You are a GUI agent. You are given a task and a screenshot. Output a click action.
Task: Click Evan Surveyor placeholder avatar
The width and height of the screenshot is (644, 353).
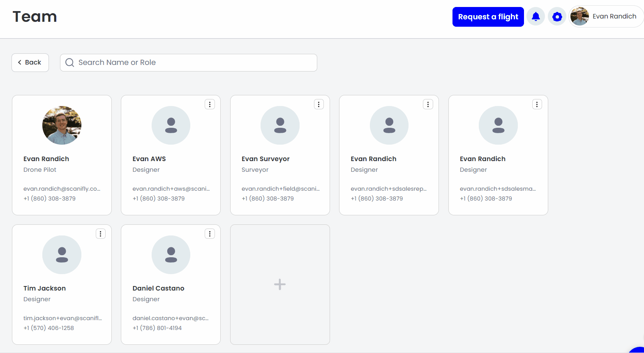tap(280, 125)
